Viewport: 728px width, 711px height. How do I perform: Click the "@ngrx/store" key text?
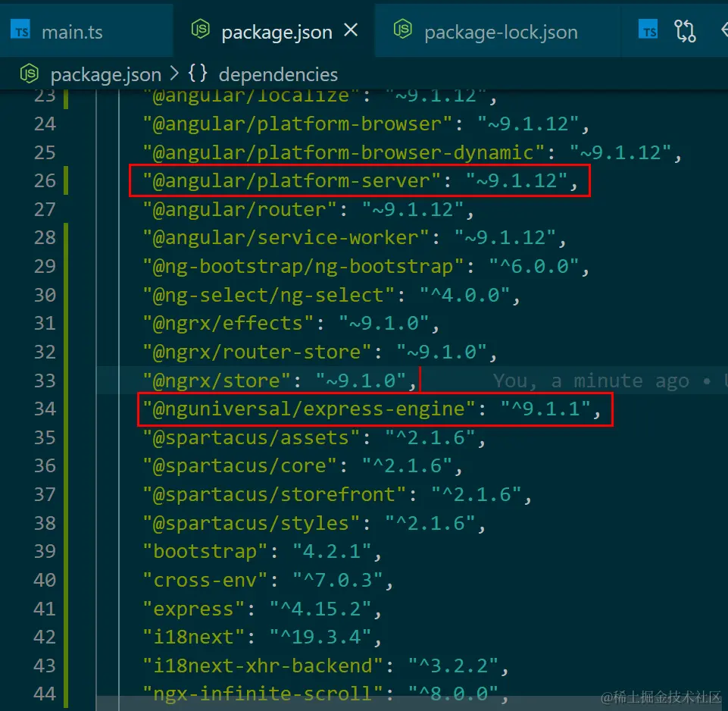[217, 381]
